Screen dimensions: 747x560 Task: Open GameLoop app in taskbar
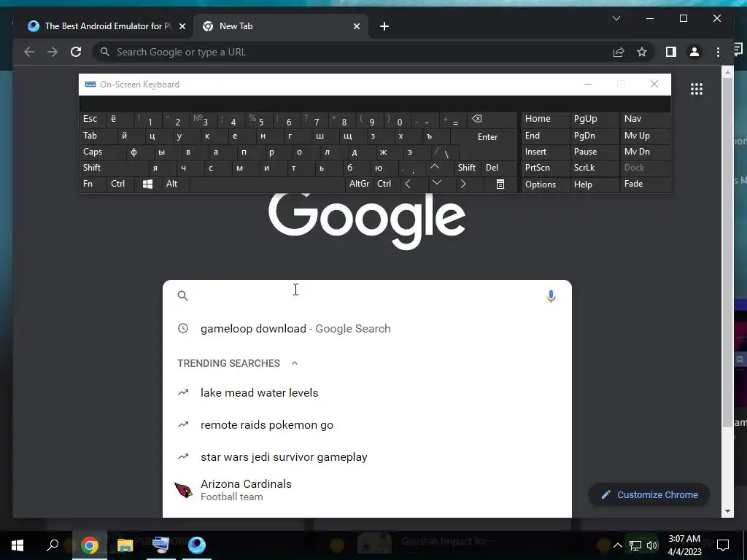(196, 545)
